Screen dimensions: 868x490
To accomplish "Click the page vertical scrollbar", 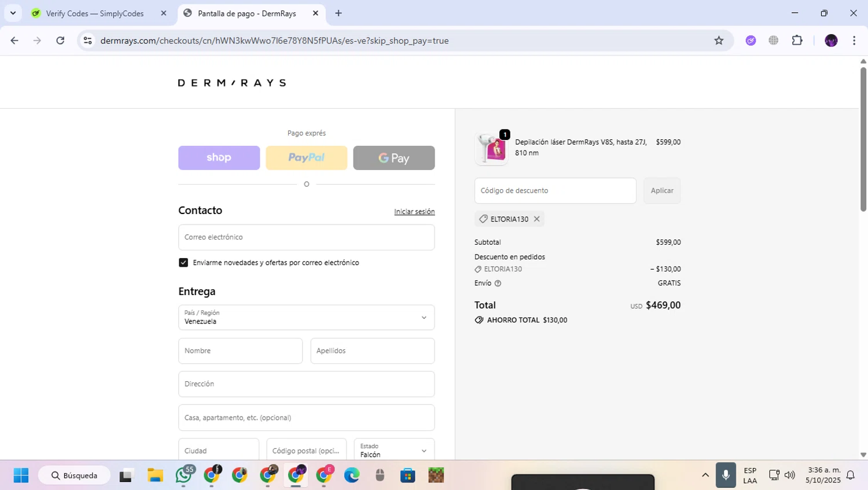I will 863,139.
